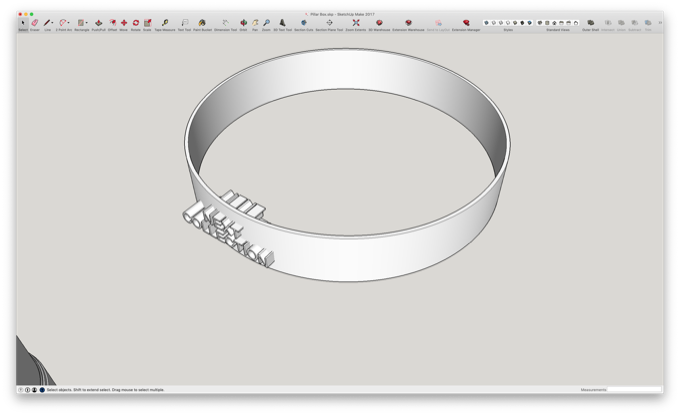This screenshot has width=680, height=415.
Task: Select the Zoom magnifier tool
Action: (266, 23)
